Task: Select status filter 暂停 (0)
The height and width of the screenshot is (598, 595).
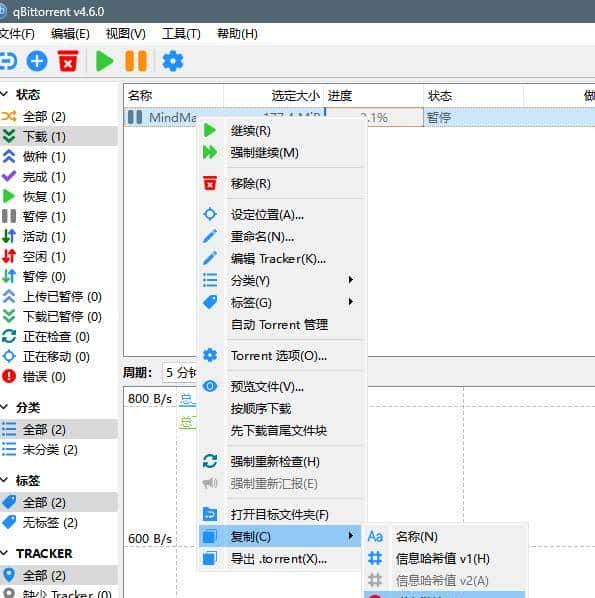Action: point(59,276)
